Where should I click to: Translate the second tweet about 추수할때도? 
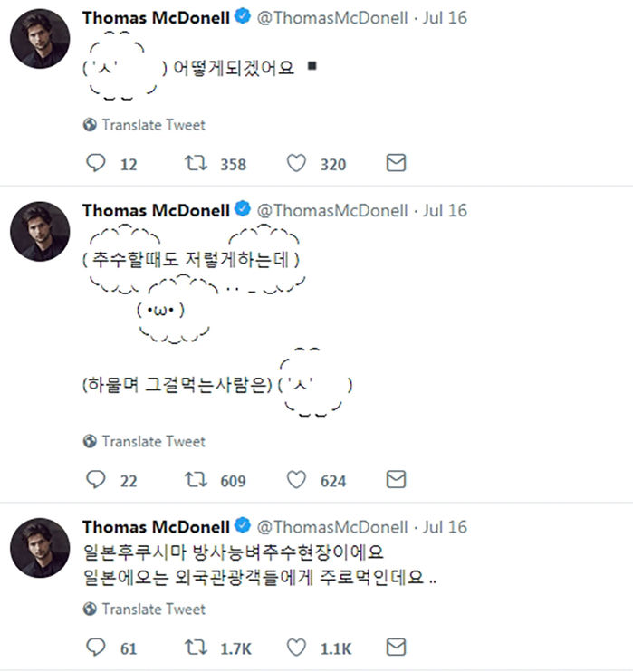click(153, 442)
